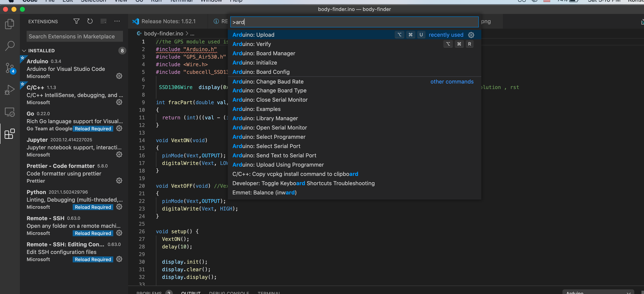Screen dimensions: 644x294
Task: Open the Terminal menu in menu bar
Action: point(181,1)
